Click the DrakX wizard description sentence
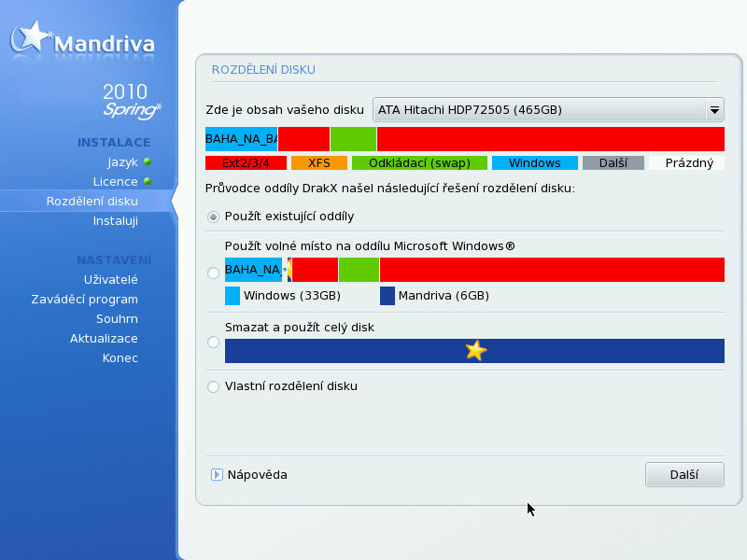 pyautogui.click(x=390, y=189)
